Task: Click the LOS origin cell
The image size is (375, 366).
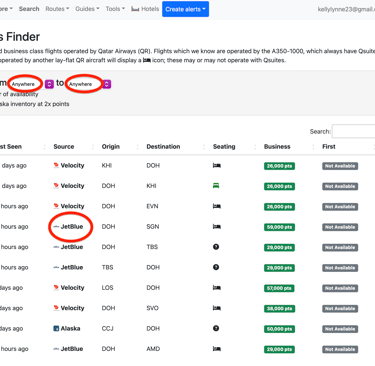Action: coord(107,288)
